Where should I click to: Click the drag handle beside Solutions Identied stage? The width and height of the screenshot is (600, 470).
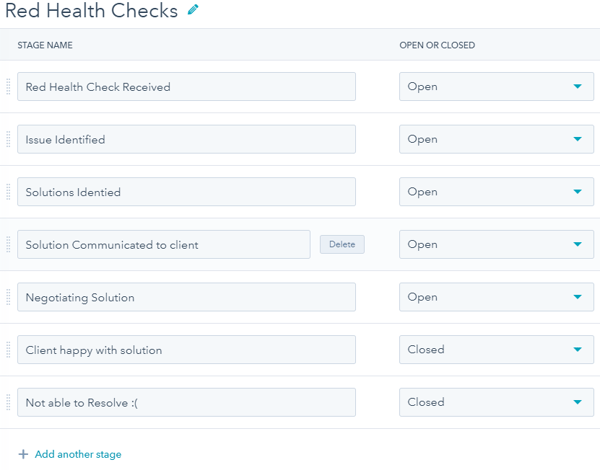8,192
